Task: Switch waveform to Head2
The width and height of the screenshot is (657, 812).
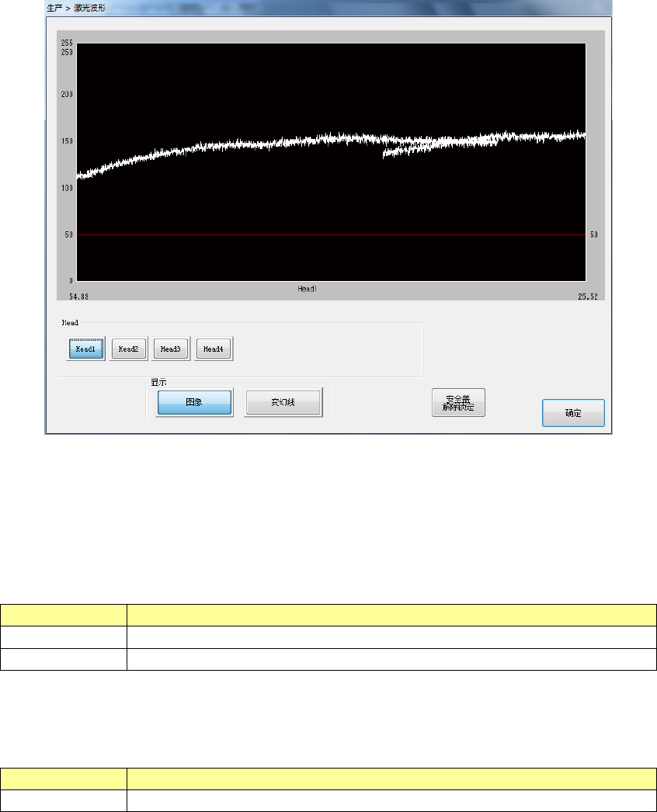Action: (128, 349)
